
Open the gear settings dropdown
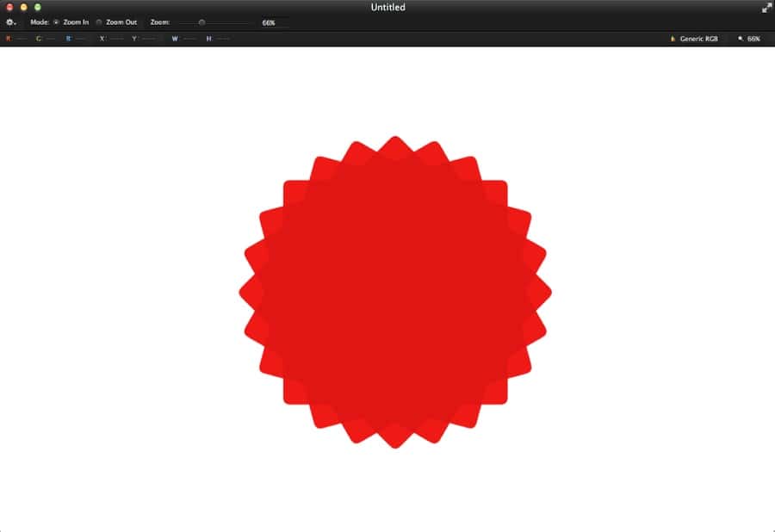pyautogui.click(x=10, y=22)
